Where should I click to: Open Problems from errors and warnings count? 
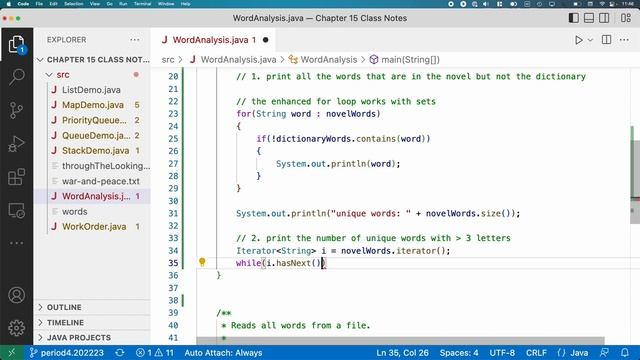click(x=155, y=353)
